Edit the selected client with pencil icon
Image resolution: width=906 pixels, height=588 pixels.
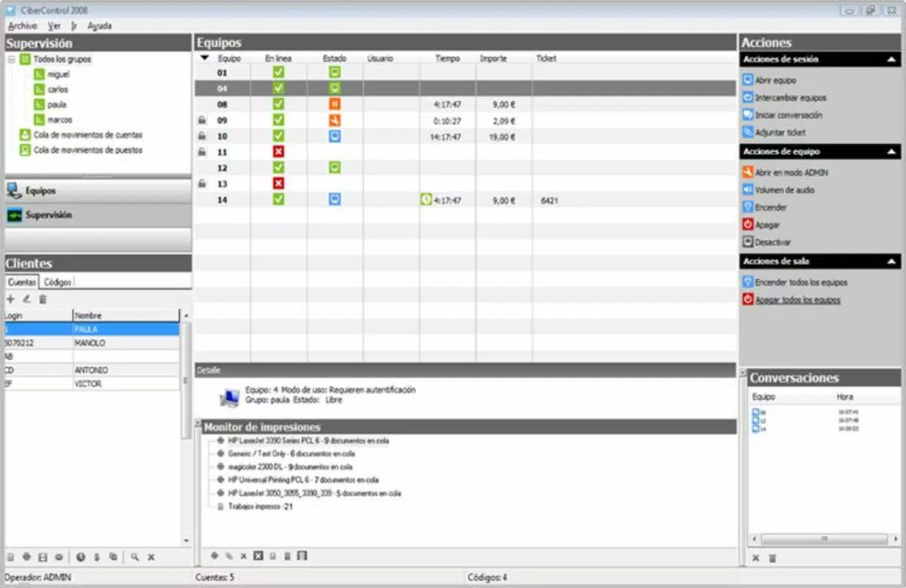point(26,299)
